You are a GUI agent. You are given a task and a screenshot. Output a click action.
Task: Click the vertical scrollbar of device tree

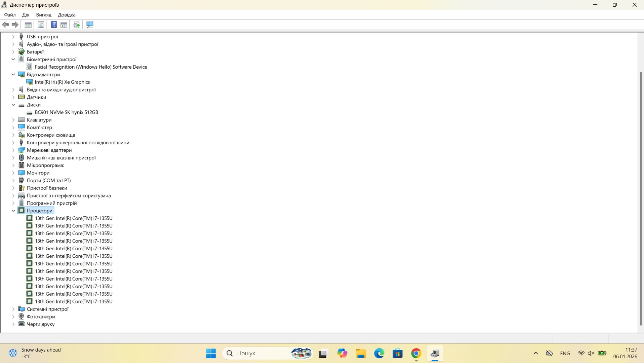(x=641, y=198)
